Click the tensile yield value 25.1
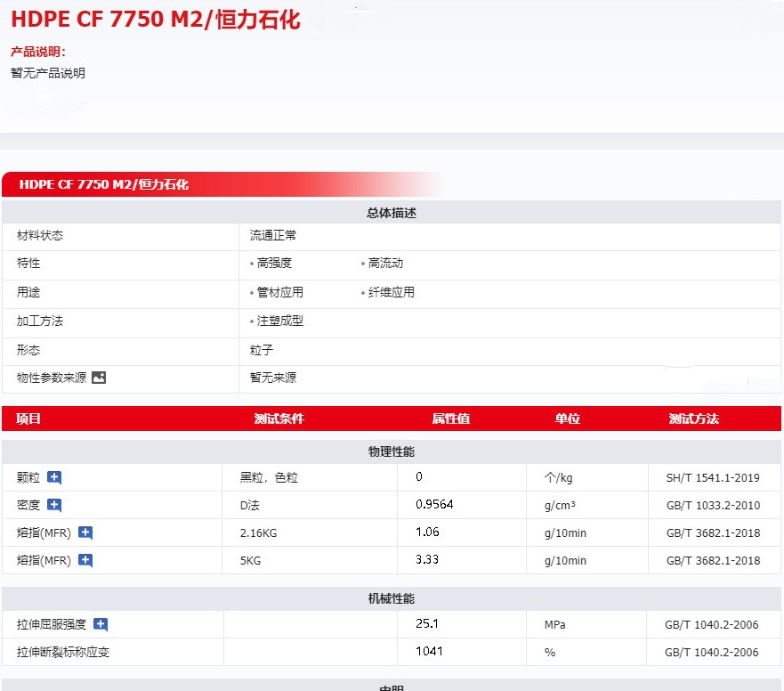The image size is (784, 691). (427, 623)
